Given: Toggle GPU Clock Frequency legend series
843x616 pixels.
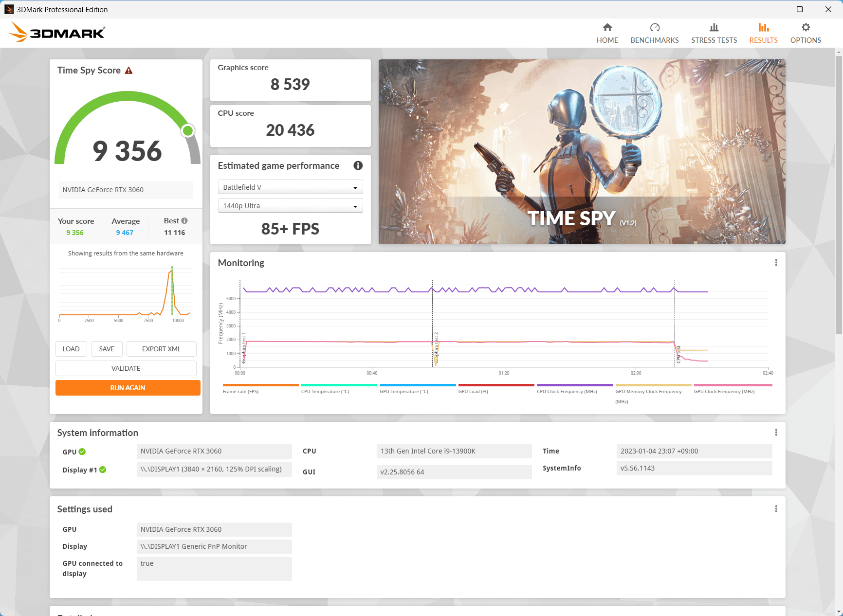Looking at the screenshot, I should tap(733, 389).
